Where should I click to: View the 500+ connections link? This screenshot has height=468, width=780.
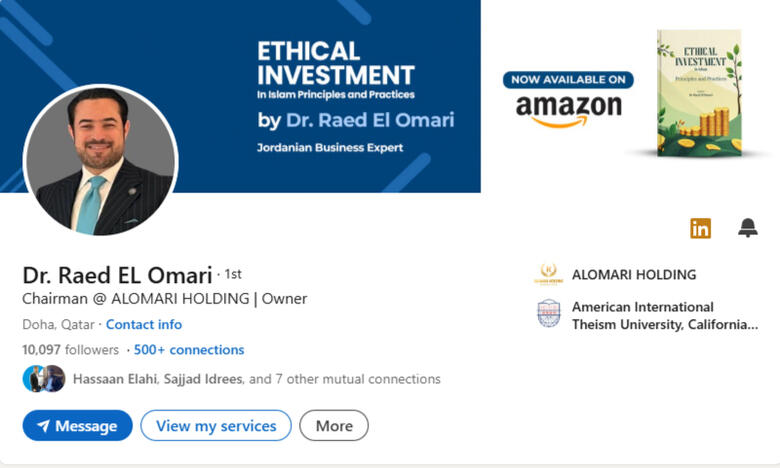tap(189, 350)
